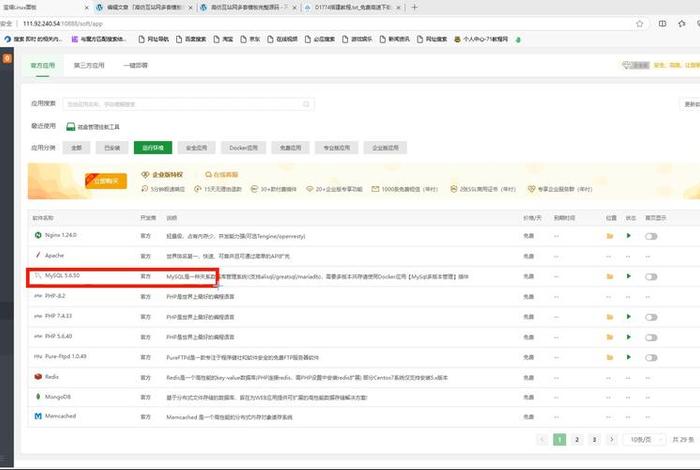Toggle homepage display for PHP 7.4.33
Screen dimensions: 700x470
tap(651, 317)
